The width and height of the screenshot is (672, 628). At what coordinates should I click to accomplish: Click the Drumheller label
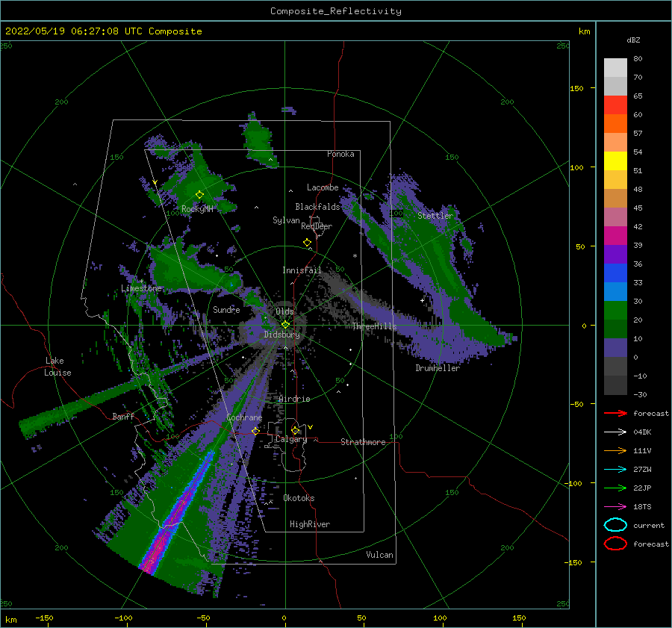coord(438,368)
